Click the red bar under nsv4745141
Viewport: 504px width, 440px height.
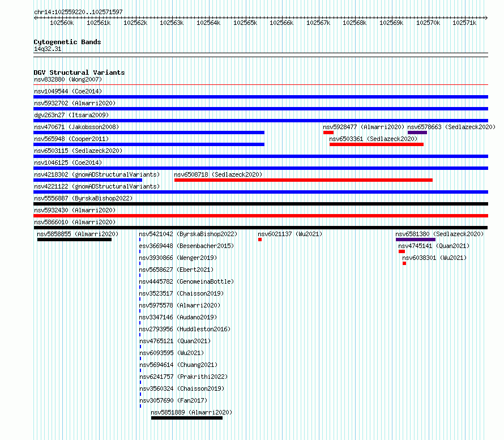point(402,251)
